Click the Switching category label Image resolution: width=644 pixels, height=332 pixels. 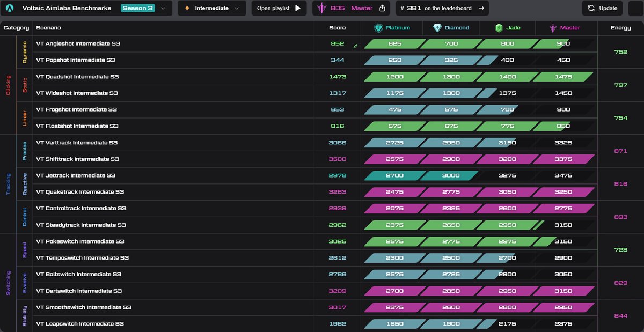point(8,283)
